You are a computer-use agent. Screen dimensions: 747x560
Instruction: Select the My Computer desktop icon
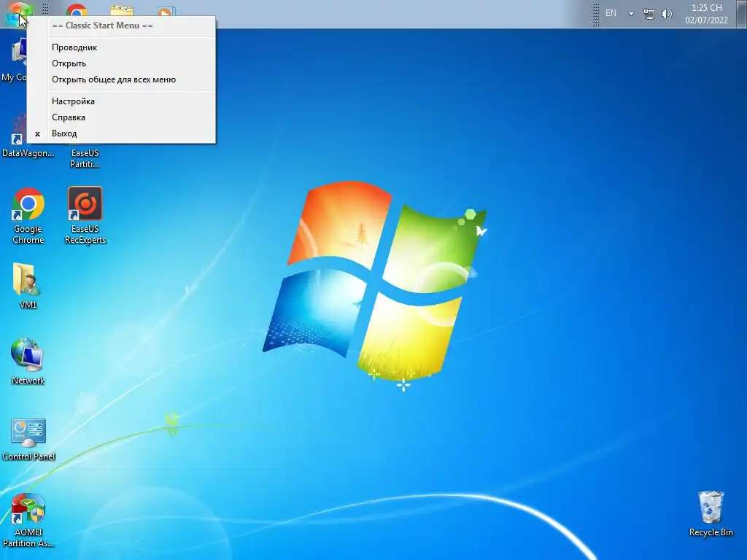click(x=15, y=61)
